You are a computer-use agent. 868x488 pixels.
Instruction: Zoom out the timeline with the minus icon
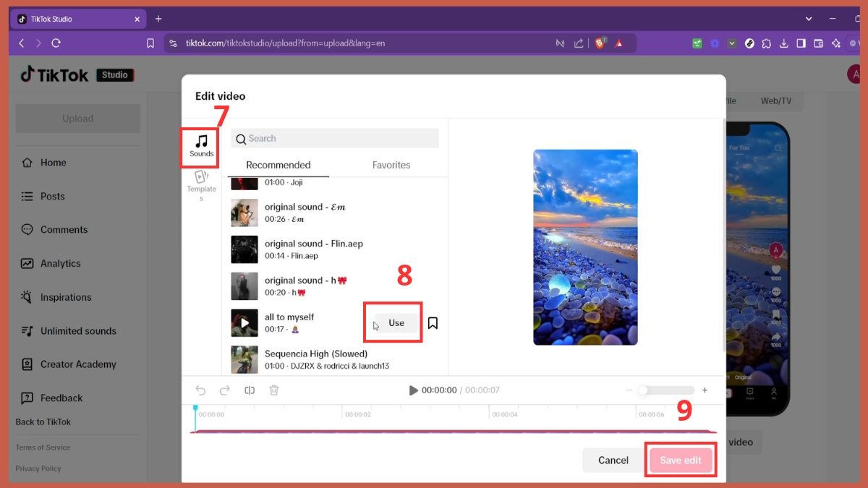pos(630,390)
